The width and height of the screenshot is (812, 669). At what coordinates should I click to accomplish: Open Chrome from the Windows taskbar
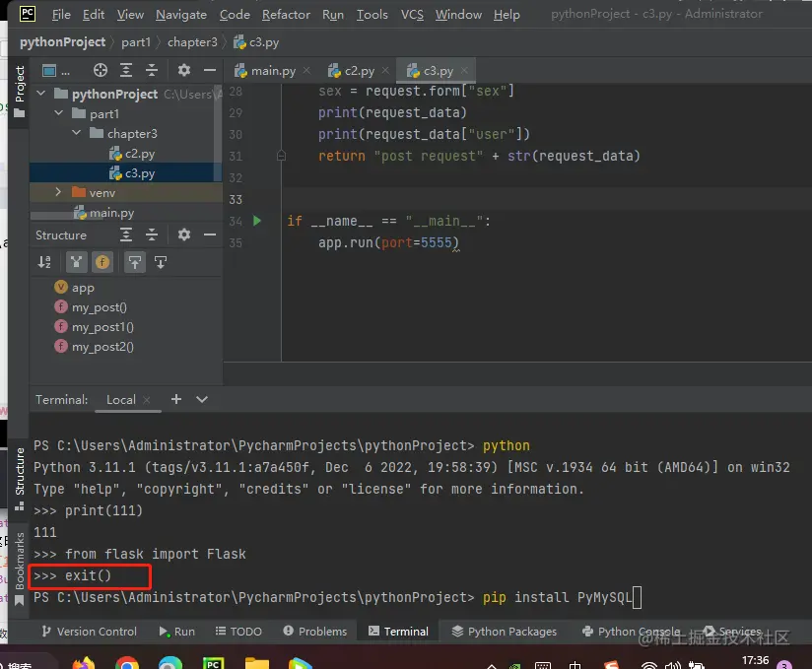127,662
